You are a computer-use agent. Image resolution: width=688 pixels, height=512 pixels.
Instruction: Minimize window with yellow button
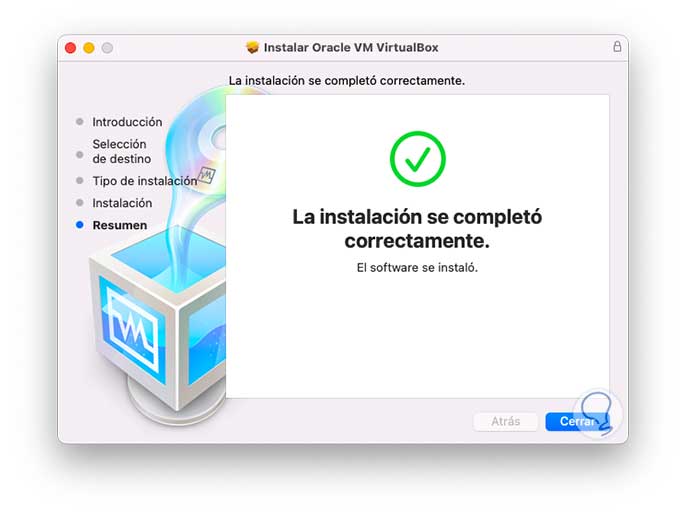[89, 48]
